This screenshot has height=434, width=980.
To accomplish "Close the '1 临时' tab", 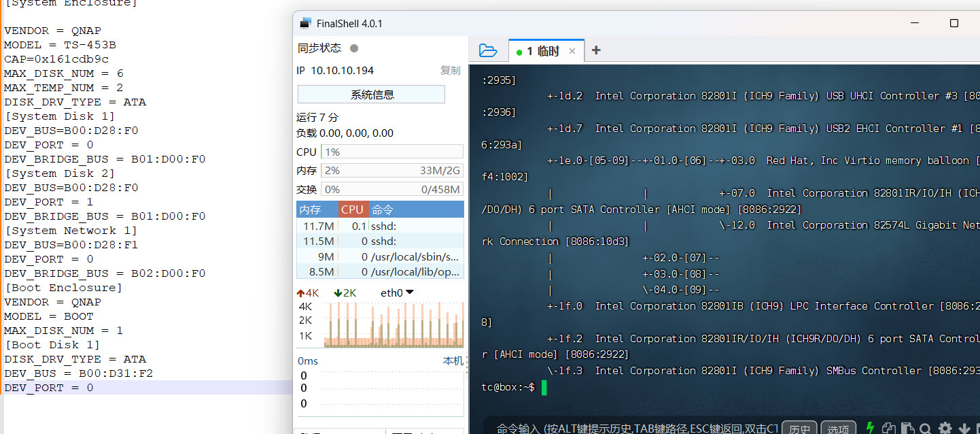I will click(x=572, y=51).
